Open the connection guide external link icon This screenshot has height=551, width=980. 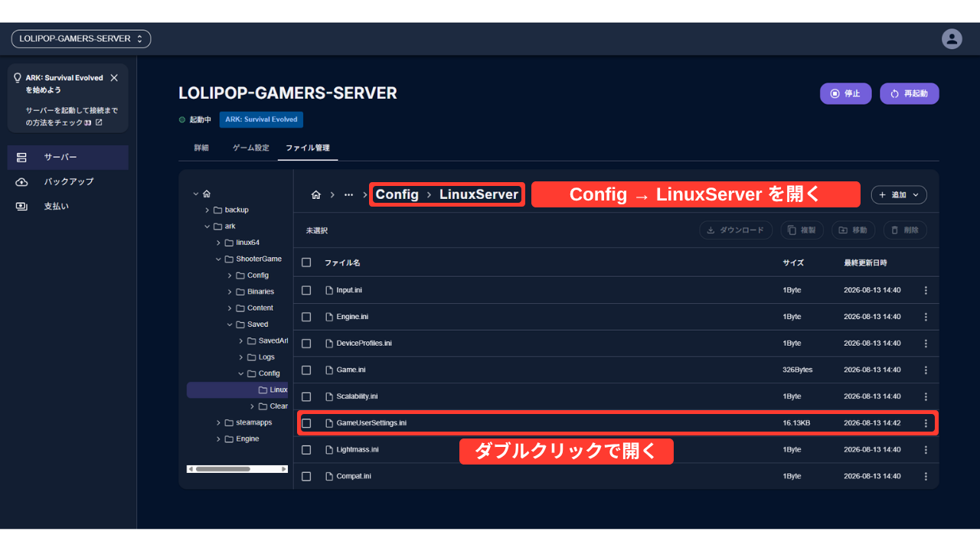99,122
